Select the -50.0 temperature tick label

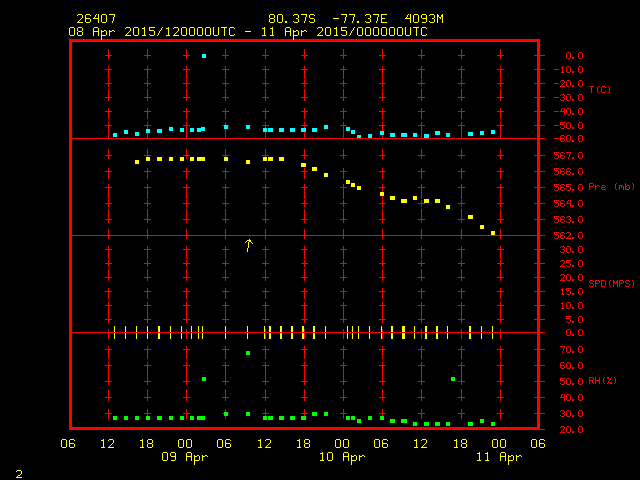click(569, 125)
